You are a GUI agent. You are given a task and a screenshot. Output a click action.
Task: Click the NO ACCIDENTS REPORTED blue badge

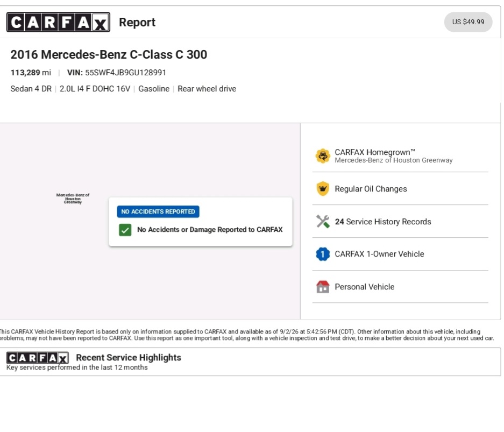coord(158,211)
